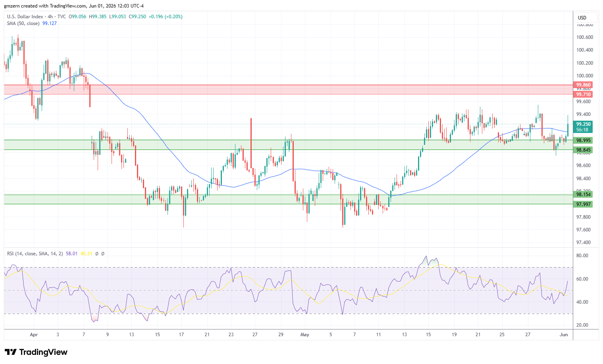Click the Jun label on the date axis
This screenshot has width=603, height=364.
click(x=564, y=335)
